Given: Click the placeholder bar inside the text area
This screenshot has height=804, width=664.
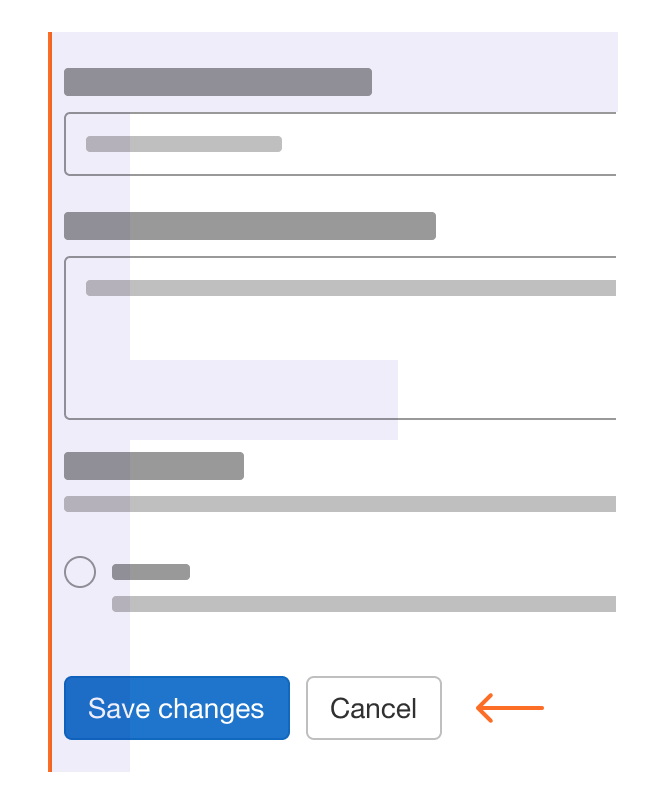Looking at the screenshot, I should tap(350, 288).
